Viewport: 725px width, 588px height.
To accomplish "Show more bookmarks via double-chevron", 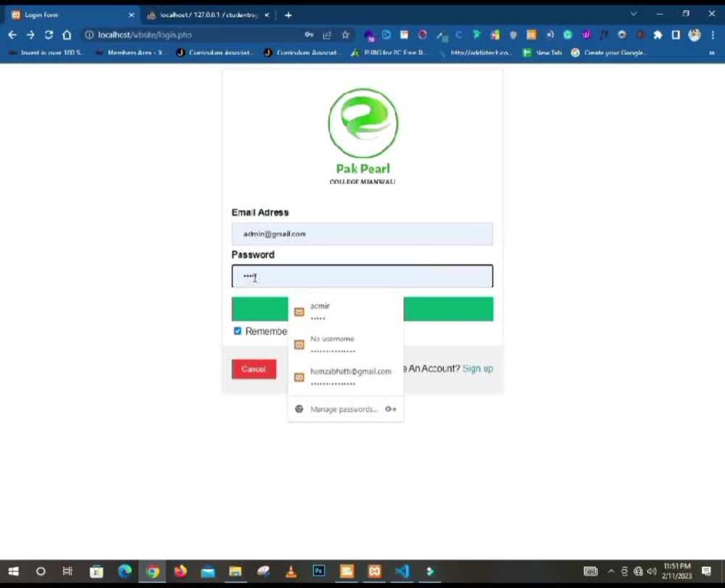I will (713, 52).
